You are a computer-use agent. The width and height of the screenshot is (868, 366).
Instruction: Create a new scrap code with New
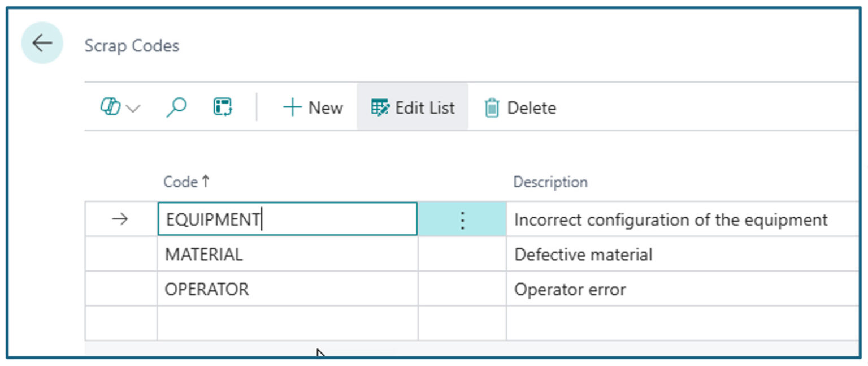click(314, 107)
